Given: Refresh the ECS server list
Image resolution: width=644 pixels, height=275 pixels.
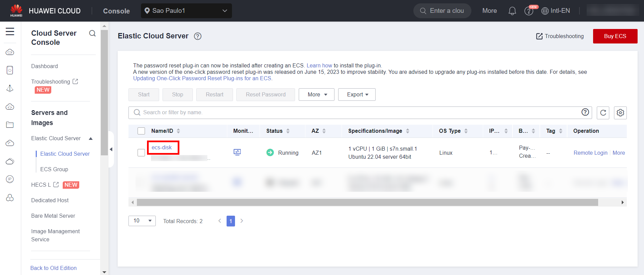Looking at the screenshot, I should pyautogui.click(x=603, y=113).
